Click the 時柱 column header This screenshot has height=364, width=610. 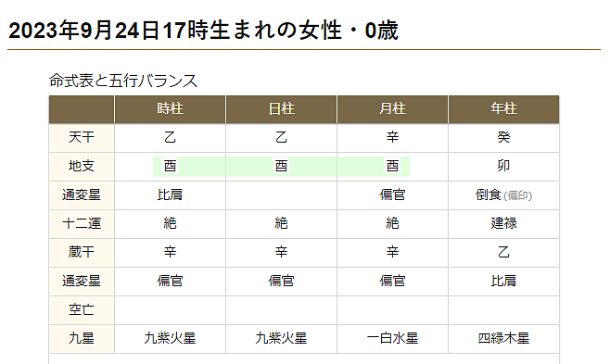tap(170, 109)
